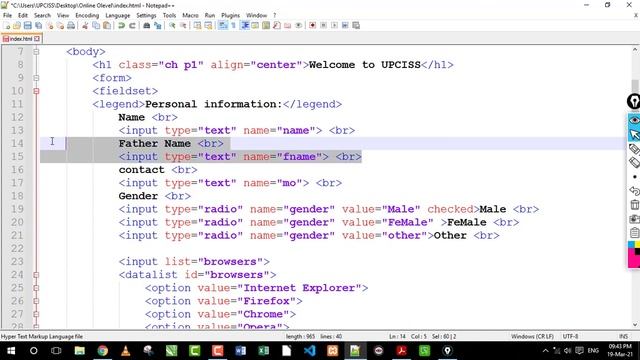640x360 pixels.
Task: Close the index.html tab
Action: click(37, 39)
